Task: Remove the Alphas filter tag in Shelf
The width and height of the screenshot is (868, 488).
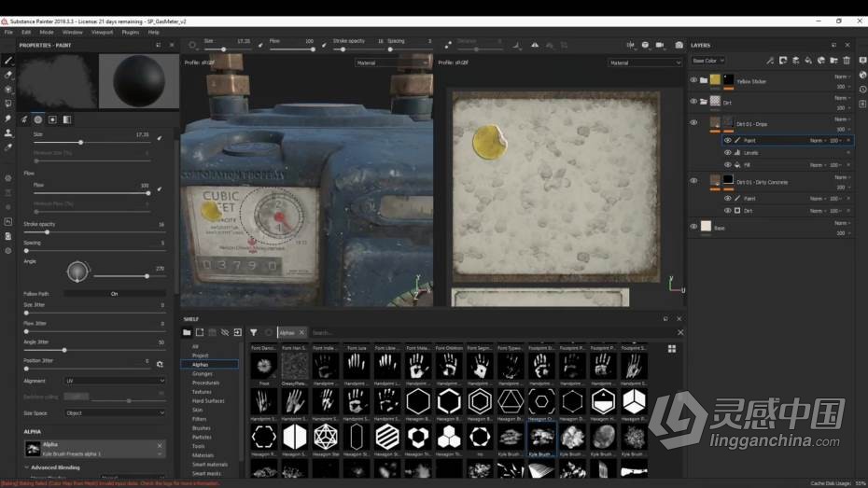Action: [x=301, y=332]
